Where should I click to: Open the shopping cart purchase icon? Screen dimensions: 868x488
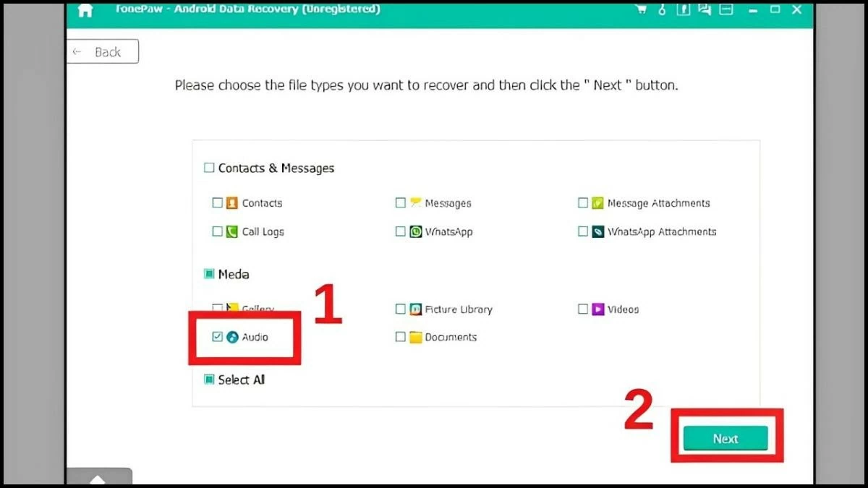(640, 9)
